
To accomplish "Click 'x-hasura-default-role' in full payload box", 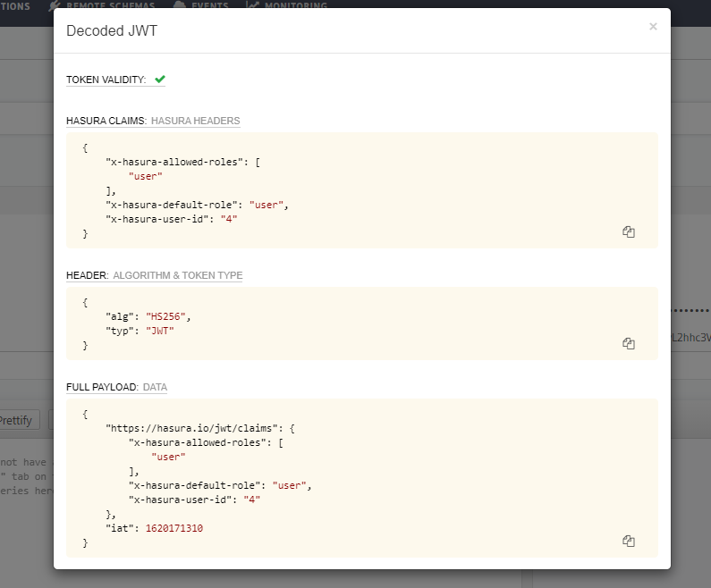I will click(198, 485).
